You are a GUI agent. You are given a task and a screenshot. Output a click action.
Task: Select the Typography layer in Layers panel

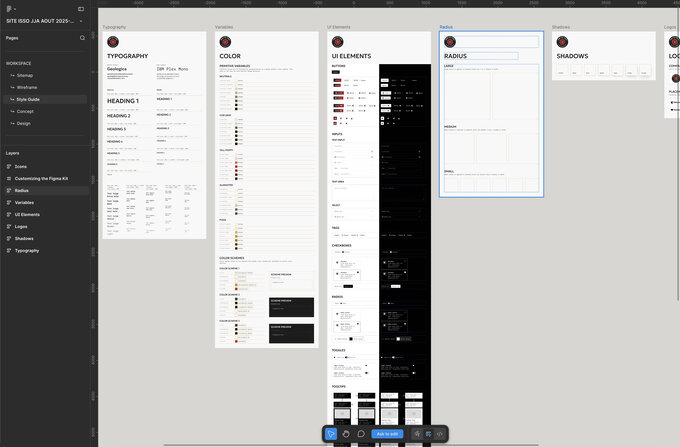(x=26, y=251)
